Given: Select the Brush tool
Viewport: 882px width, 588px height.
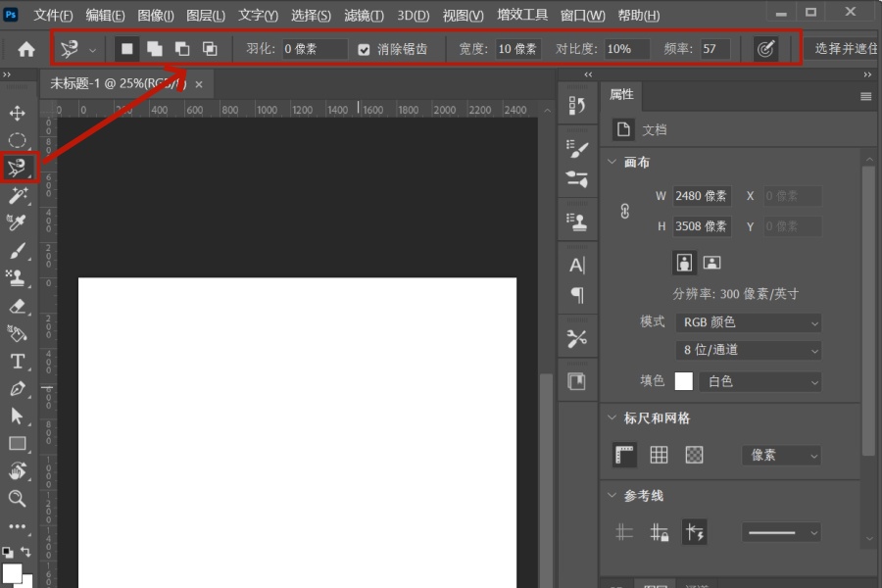Looking at the screenshot, I should point(17,251).
